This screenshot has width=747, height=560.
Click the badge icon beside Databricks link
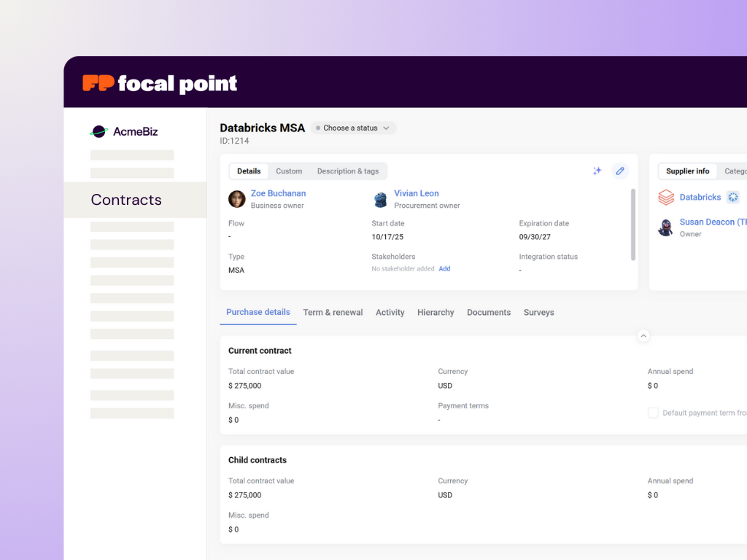733,198
